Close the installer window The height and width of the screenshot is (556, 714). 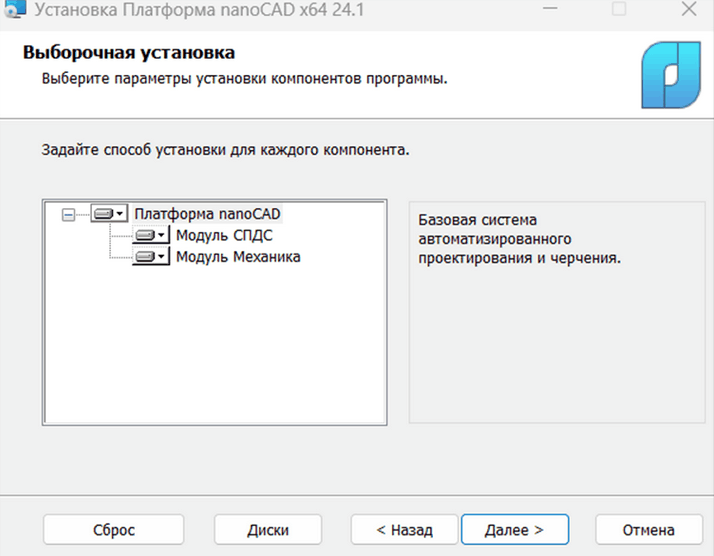point(686,12)
